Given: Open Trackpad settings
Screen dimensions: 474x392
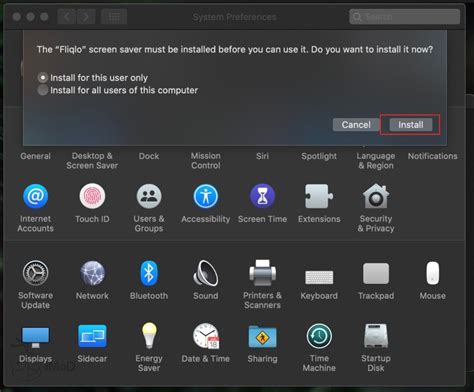Looking at the screenshot, I should click(x=376, y=273).
